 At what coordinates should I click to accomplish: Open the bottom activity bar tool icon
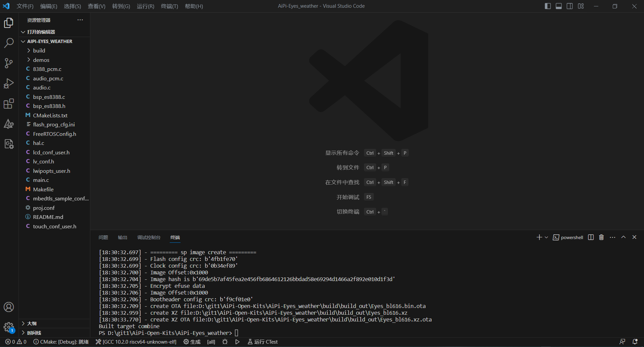tap(9, 144)
